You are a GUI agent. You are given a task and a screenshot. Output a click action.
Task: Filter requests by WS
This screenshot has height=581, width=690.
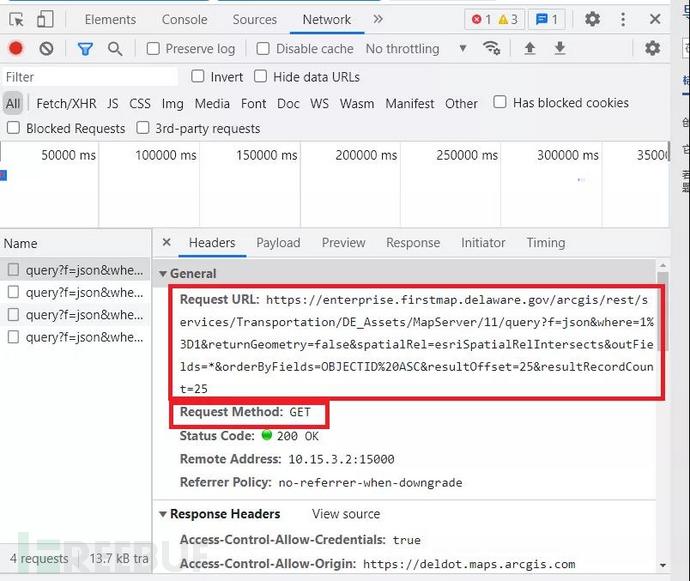click(319, 103)
